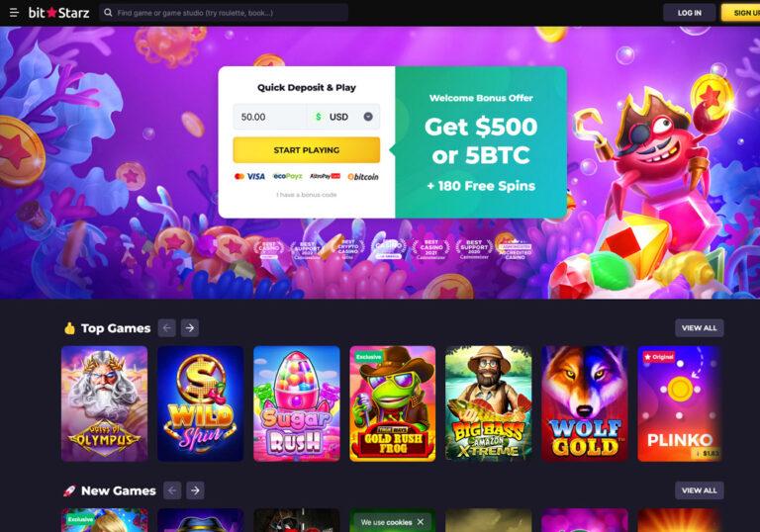760x532 pixels.
Task: Dismiss the cookies notice with X
Action: point(421,522)
